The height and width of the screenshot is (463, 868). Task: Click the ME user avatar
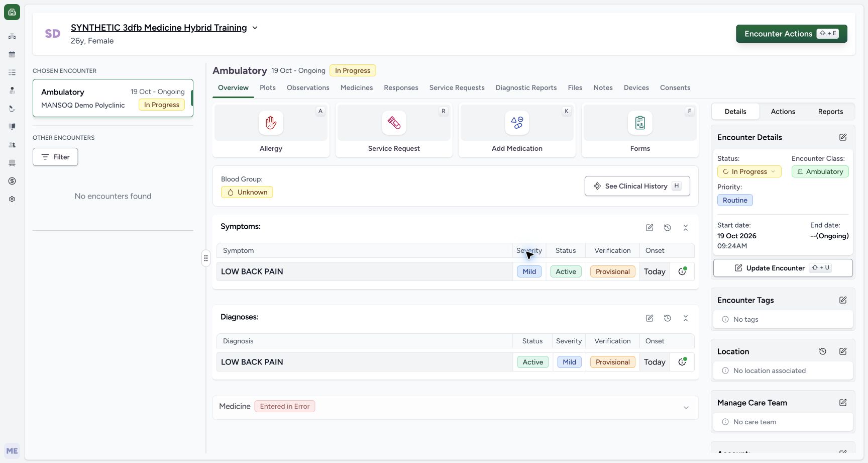tap(12, 451)
